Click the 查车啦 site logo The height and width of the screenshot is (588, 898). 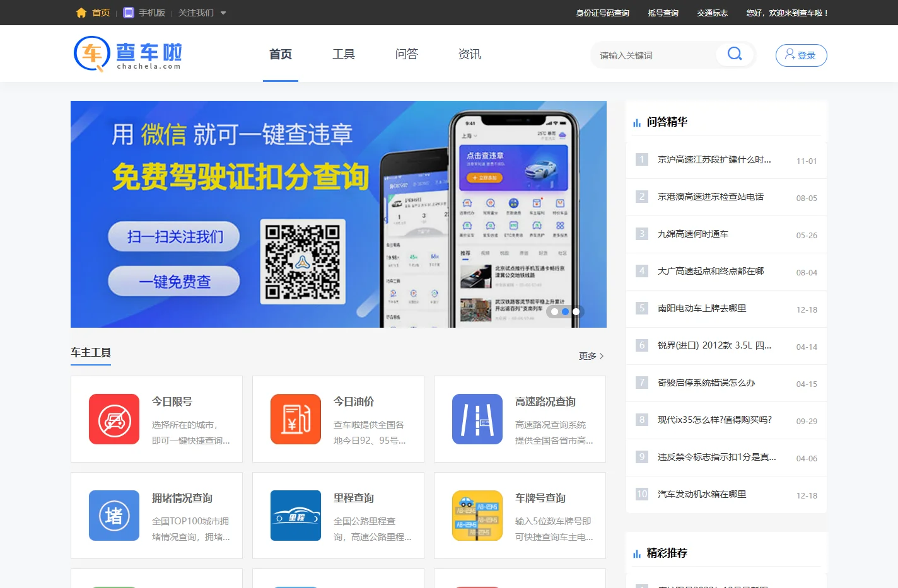pyautogui.click(x=128, y=54)
